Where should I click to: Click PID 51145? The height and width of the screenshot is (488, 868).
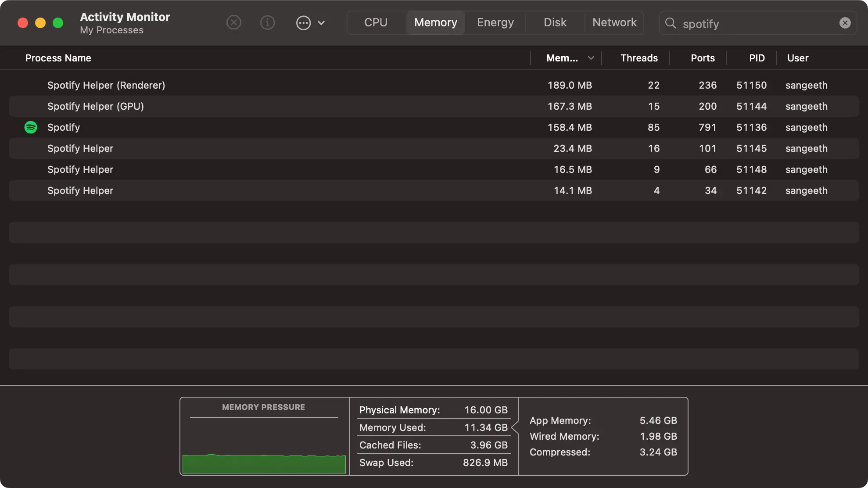click(751, 148)
